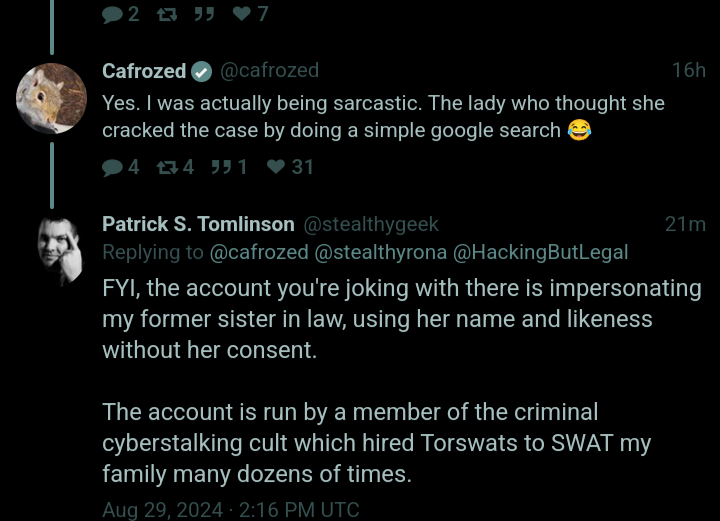
Task: Click retweet icon on top tweet
Action: (x=167, y=15)
